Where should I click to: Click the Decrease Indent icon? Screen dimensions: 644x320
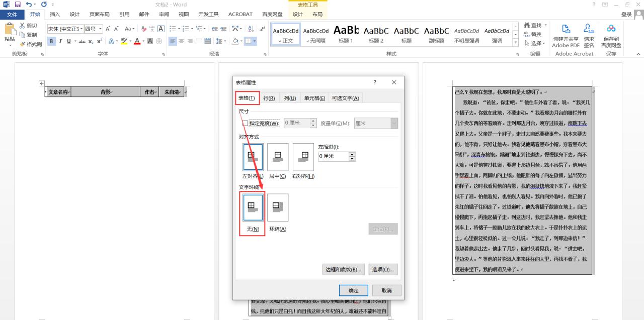point(215,29)
